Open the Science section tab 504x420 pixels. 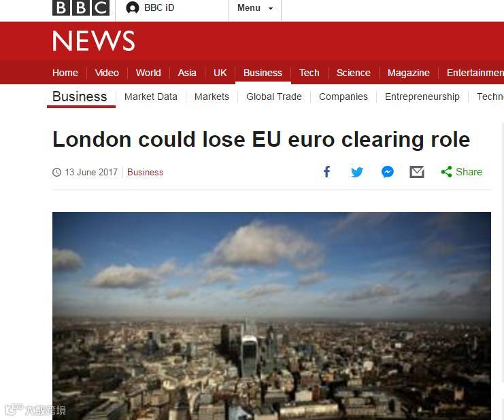tap(354, 73)
